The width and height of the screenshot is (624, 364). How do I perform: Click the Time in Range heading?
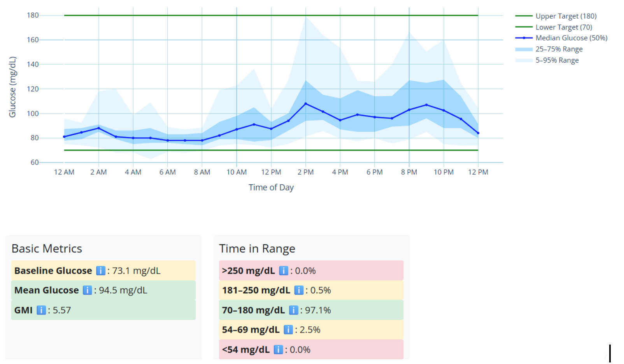point(257,248)
